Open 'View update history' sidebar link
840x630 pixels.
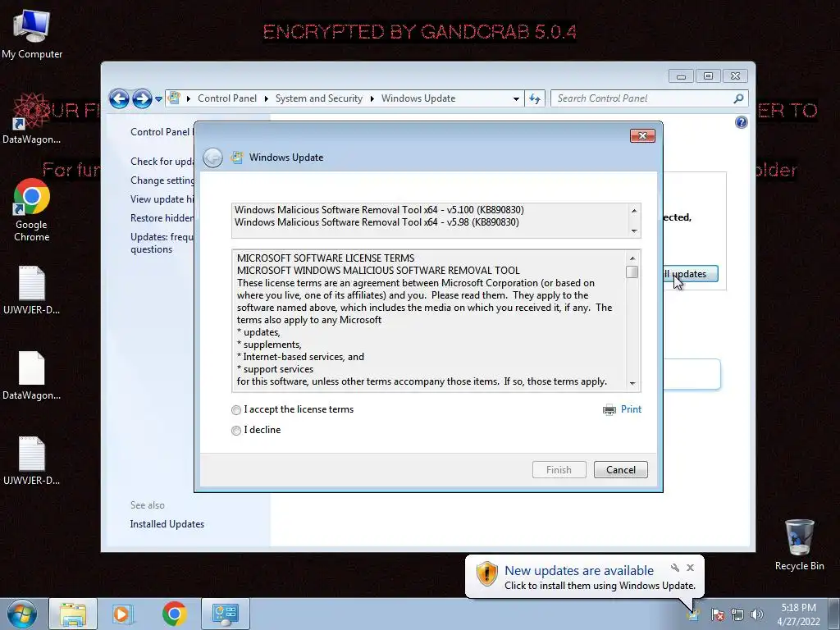[162, 199]
